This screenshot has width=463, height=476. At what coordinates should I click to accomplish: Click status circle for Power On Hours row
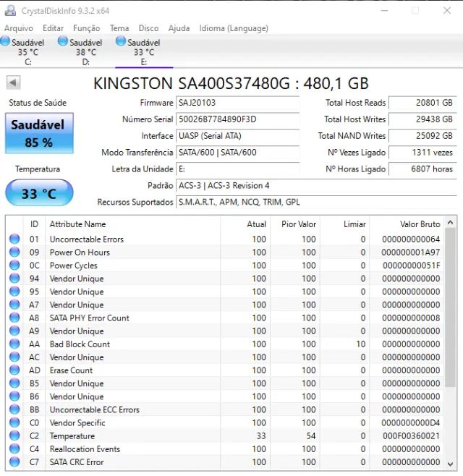(14, 252)
